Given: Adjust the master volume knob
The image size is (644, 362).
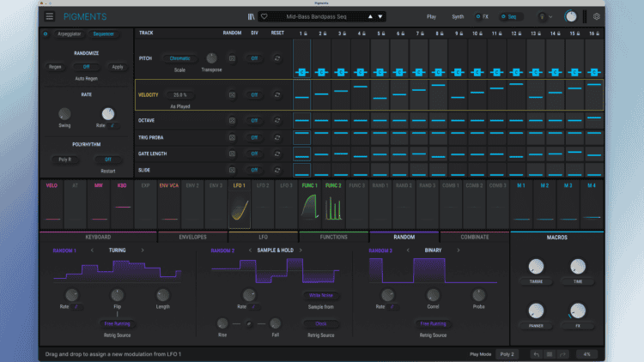Looking at the screenshot, I should tap(570, 16).
